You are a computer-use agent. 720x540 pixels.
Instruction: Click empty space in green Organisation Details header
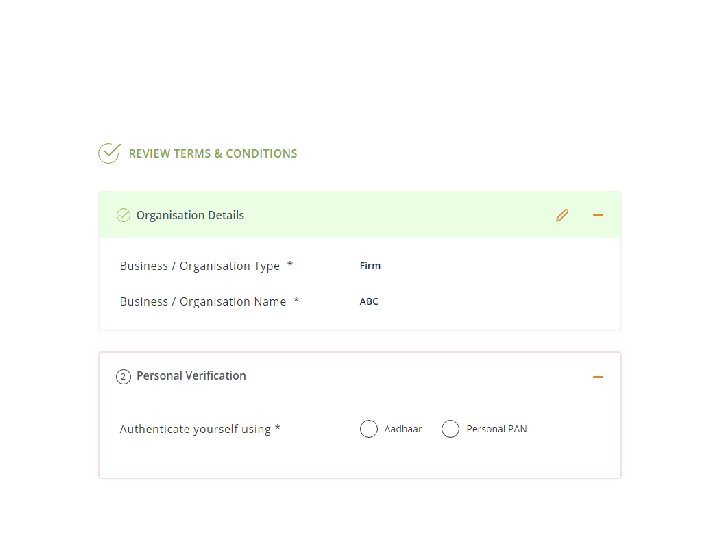(400, 215)
